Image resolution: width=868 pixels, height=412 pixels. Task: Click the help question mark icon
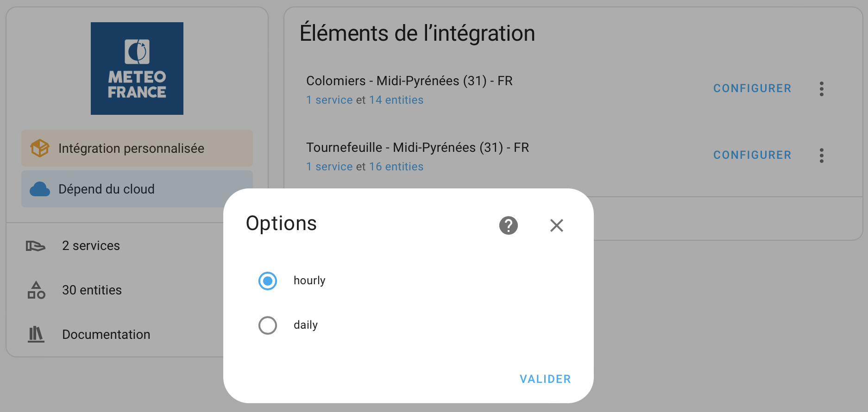(508, 225)
